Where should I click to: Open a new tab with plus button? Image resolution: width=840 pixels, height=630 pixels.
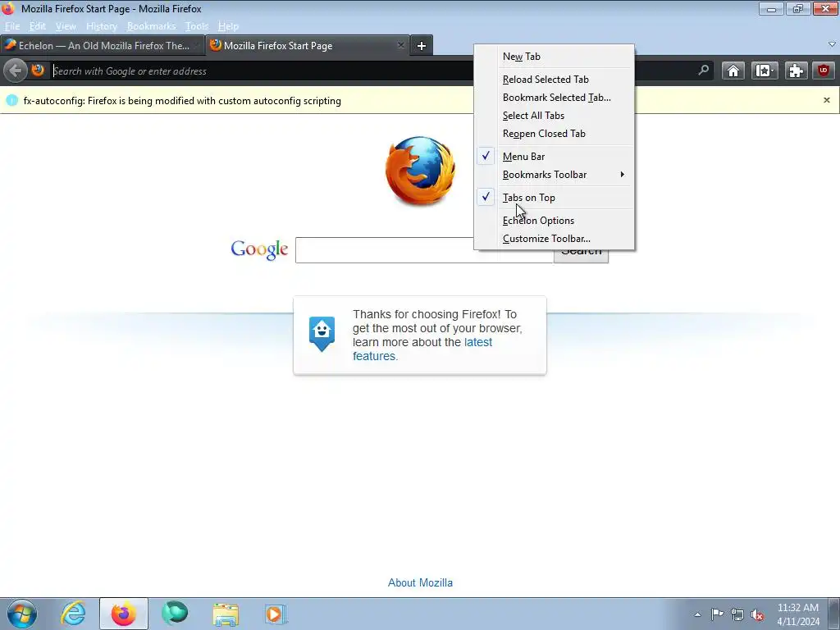point(422,46)
